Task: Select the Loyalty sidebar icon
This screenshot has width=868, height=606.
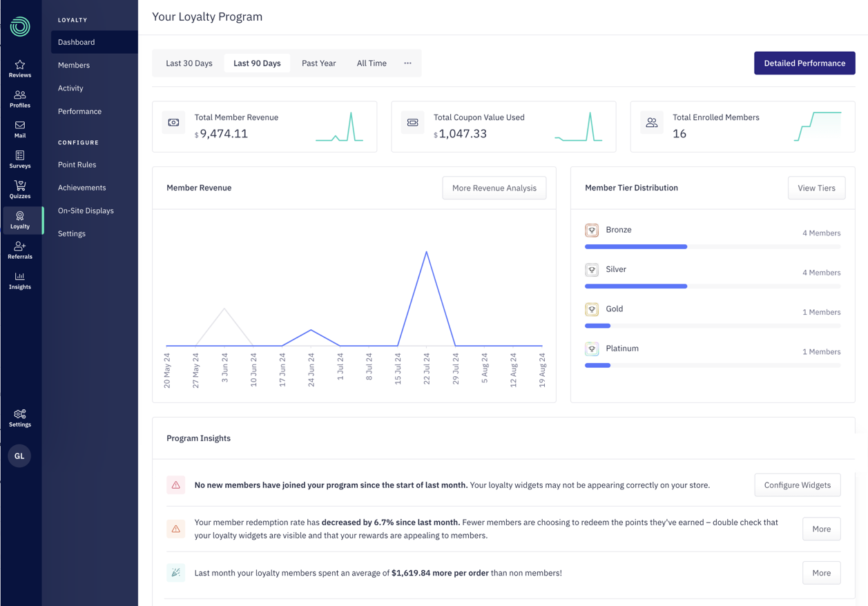Action: pyautogui.click(x=20, y=220)
